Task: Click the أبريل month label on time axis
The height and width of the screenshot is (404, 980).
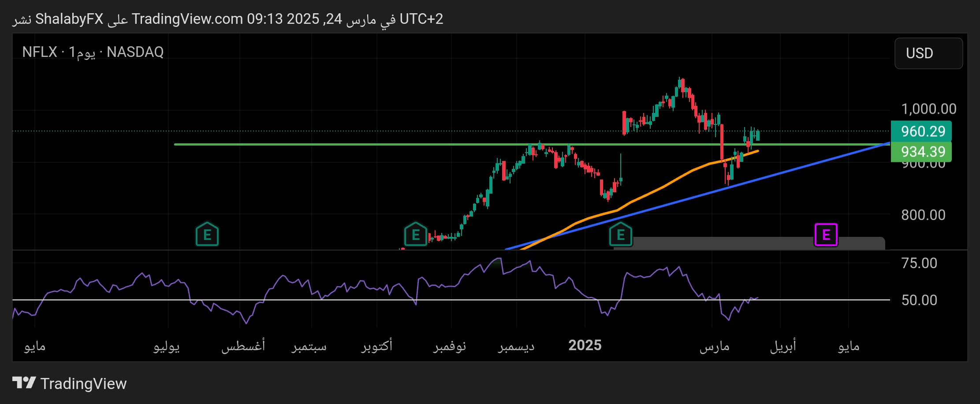Action: pos(783,346)
